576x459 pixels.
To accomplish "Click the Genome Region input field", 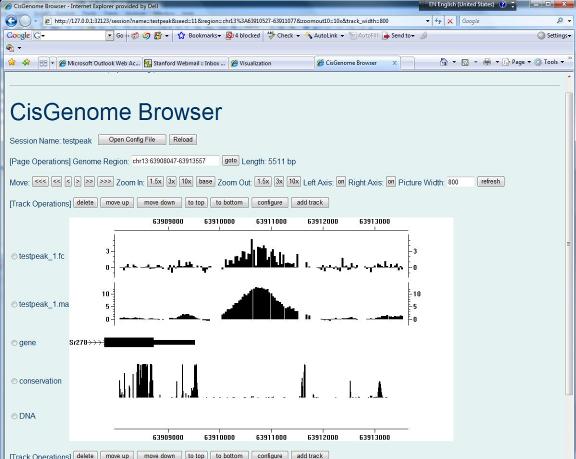I will click(175, 161).
